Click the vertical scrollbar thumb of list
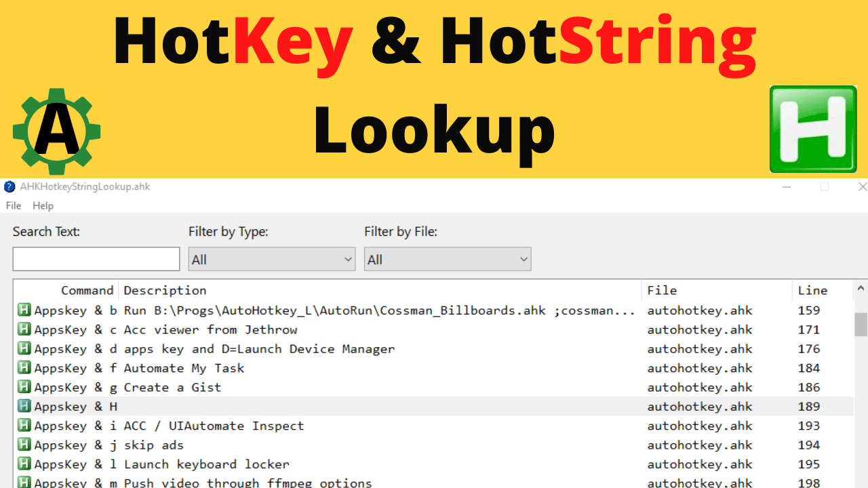Viewport: 868px width, 488px height. point(861,324)
